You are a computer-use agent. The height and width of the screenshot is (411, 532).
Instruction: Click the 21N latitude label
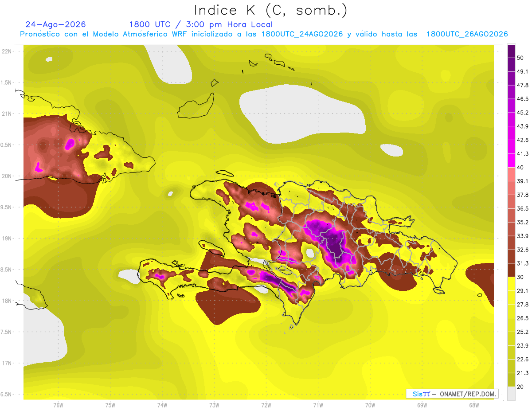pos(7,114)
